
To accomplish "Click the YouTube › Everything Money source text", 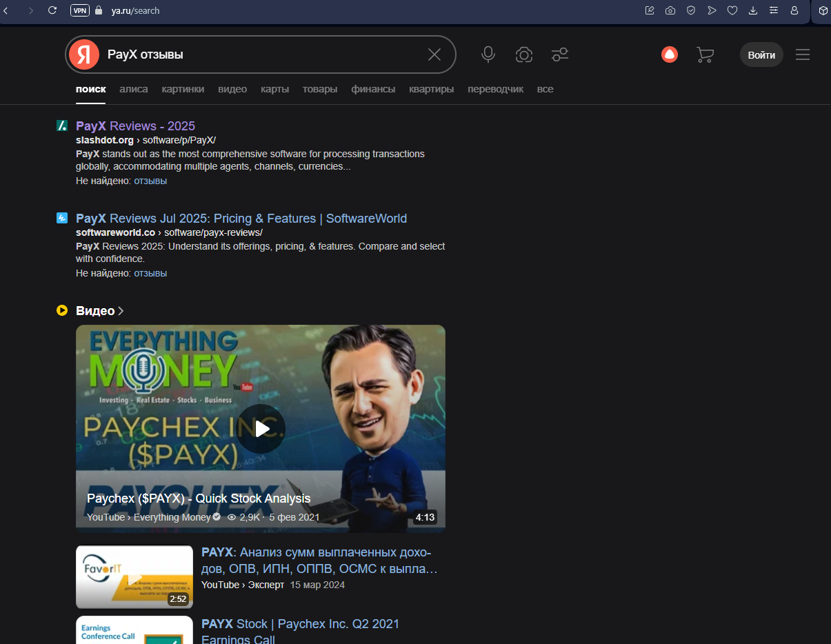I will pyautogui.click(x=148, y=517).
